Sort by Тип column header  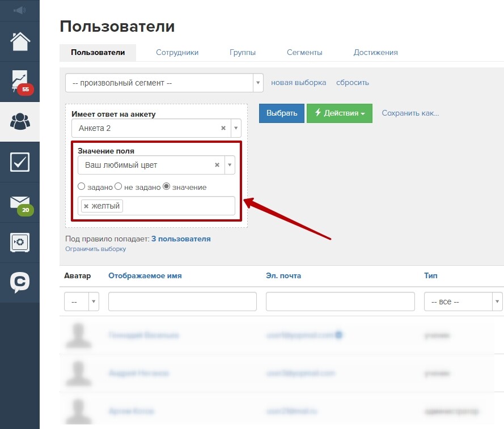[x=430, y=276]
